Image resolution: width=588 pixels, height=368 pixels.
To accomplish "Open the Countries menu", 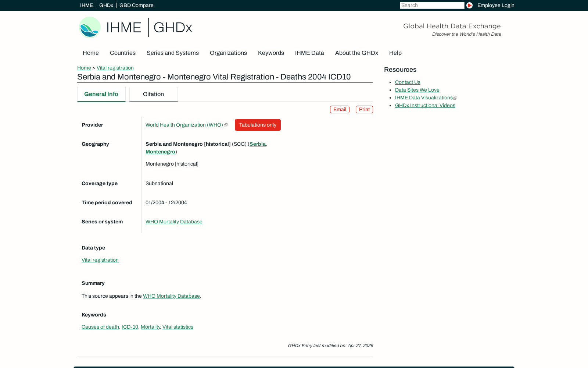I will pos(123,53).
